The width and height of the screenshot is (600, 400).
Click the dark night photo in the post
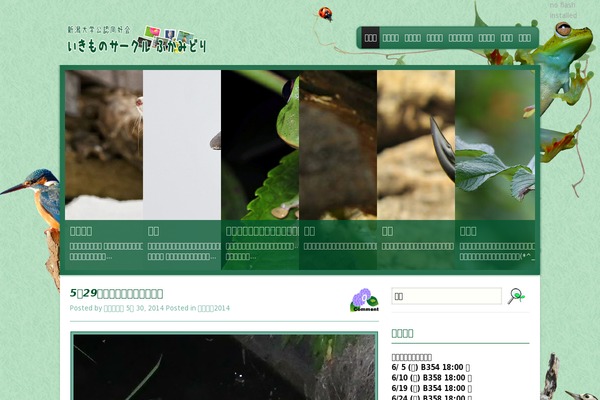point(224,367)
